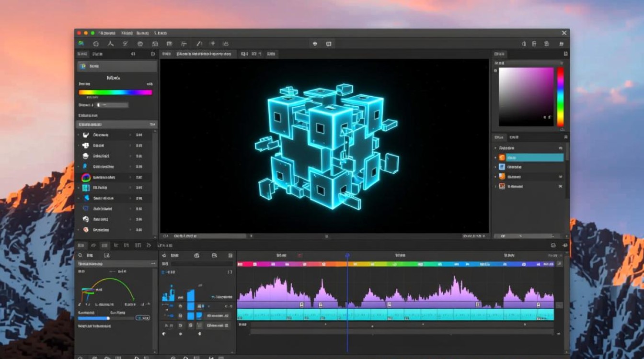Toggle the right-side icon on the bottom layer row
Viewport: 644px width, 359px height.
click(560, 186)
